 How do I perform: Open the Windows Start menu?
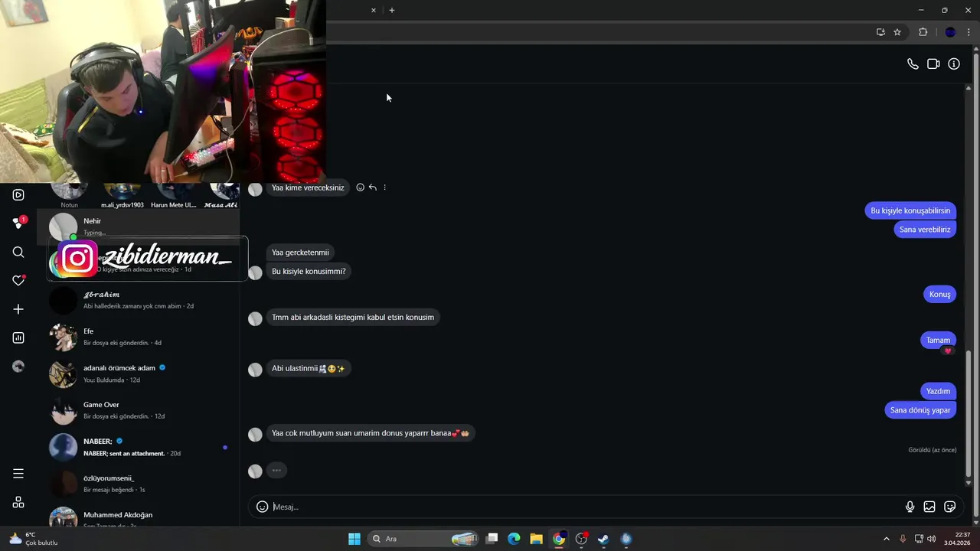tap(354, 539)
